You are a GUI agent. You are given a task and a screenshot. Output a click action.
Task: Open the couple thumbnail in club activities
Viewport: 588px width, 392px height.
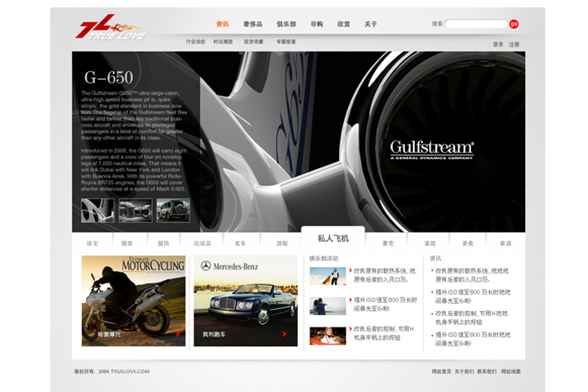coord(327,306)
